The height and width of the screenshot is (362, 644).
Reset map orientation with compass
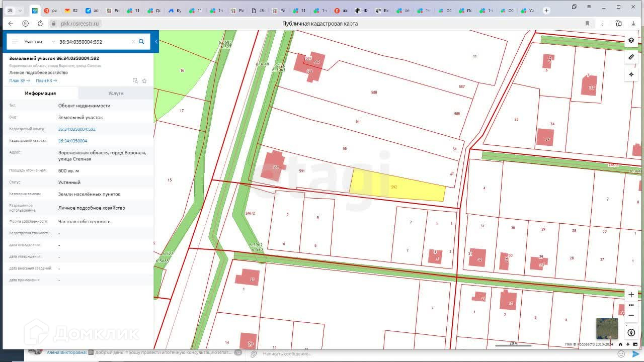coord(631,333)
